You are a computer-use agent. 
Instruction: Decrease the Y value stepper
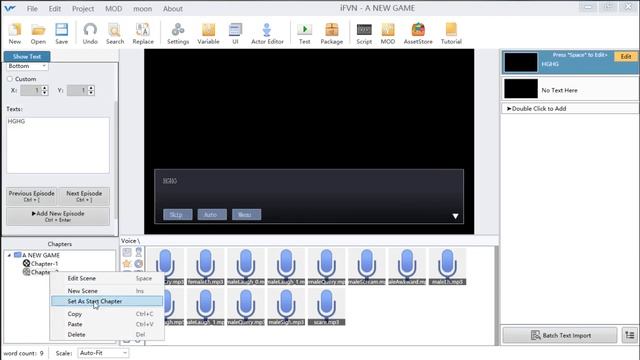click(x=91, y=93)
